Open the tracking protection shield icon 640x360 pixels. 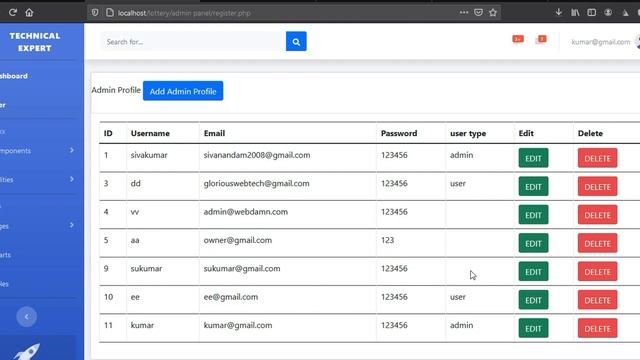pyautogui.click(x=95, y=13)
